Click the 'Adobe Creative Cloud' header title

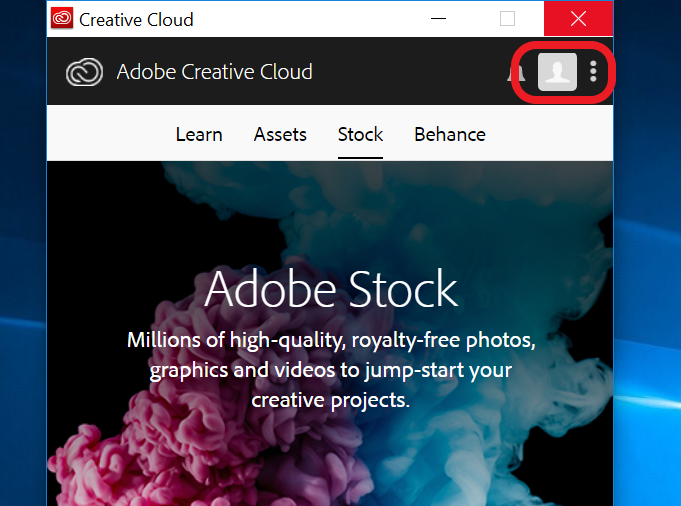215,72
